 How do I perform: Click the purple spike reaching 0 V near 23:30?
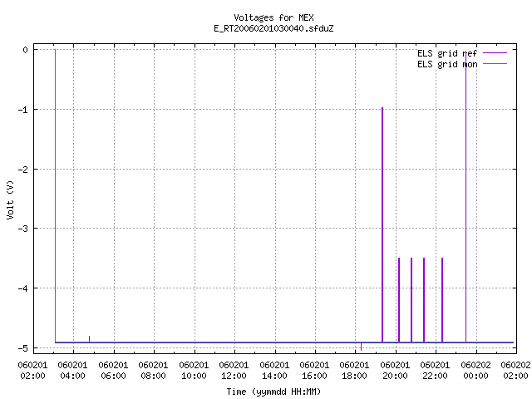pyautogui.click(x=465, y=196)
